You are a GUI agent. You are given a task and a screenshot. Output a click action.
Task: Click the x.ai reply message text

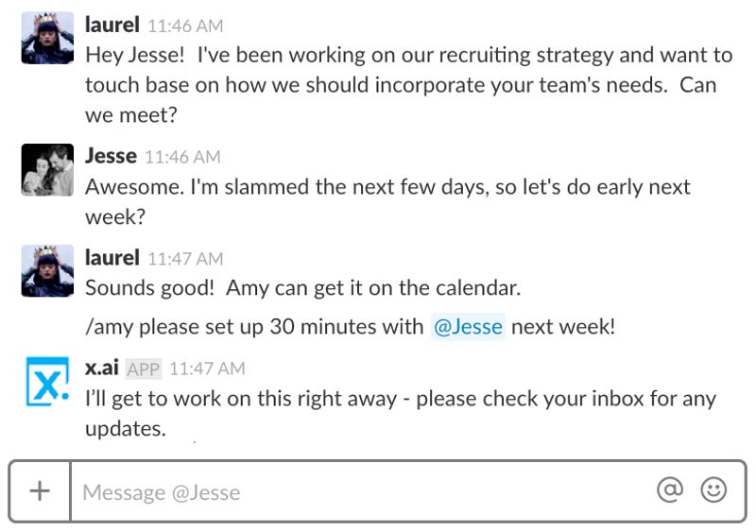click(401, 414)
